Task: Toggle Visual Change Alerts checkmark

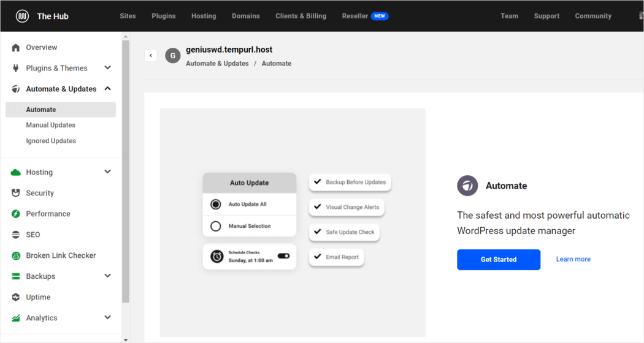Action: point(318,207)
